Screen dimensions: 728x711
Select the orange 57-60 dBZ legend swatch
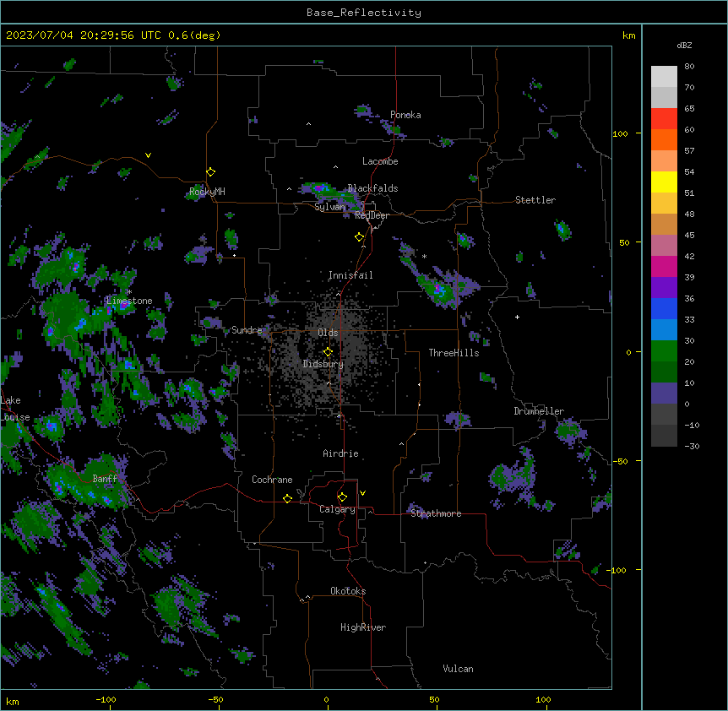coord(664,139)
